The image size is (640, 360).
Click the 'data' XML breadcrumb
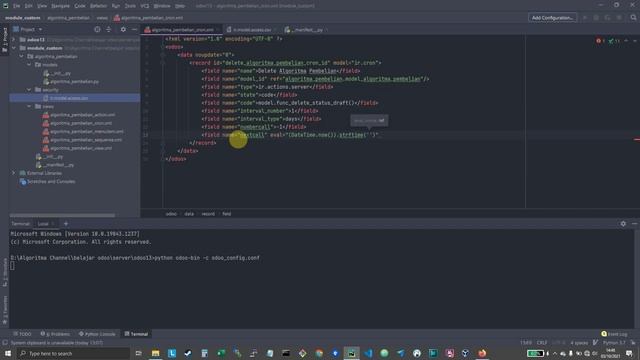189,214
